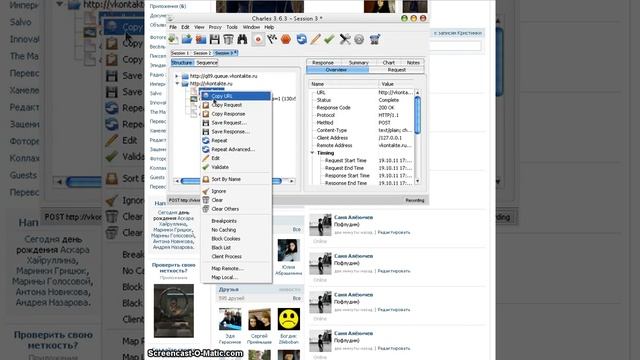The image size is (640, 360).
Task: Toggle throttling icon next to Record
Action: [272, 39]
